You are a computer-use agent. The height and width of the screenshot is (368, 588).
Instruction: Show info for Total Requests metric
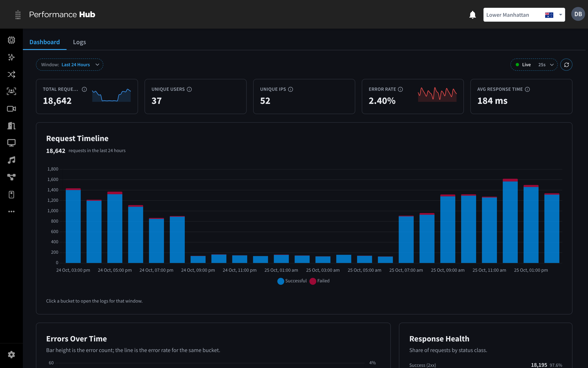coord(84,89)
